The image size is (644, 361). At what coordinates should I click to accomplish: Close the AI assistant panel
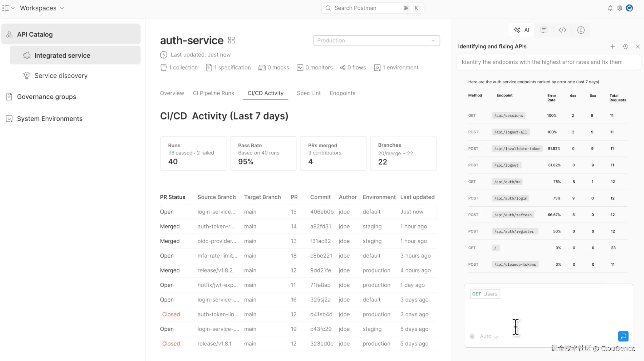click(x=638, y=46)
